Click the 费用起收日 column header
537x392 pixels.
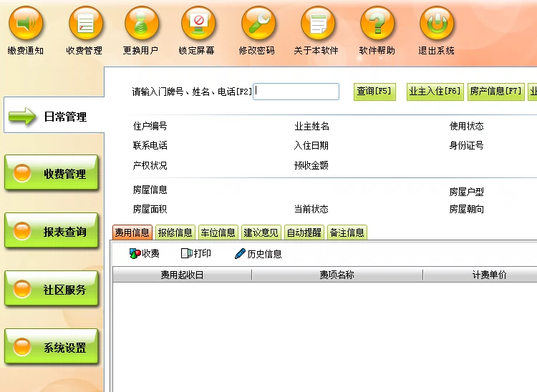[x=182, y=275]
